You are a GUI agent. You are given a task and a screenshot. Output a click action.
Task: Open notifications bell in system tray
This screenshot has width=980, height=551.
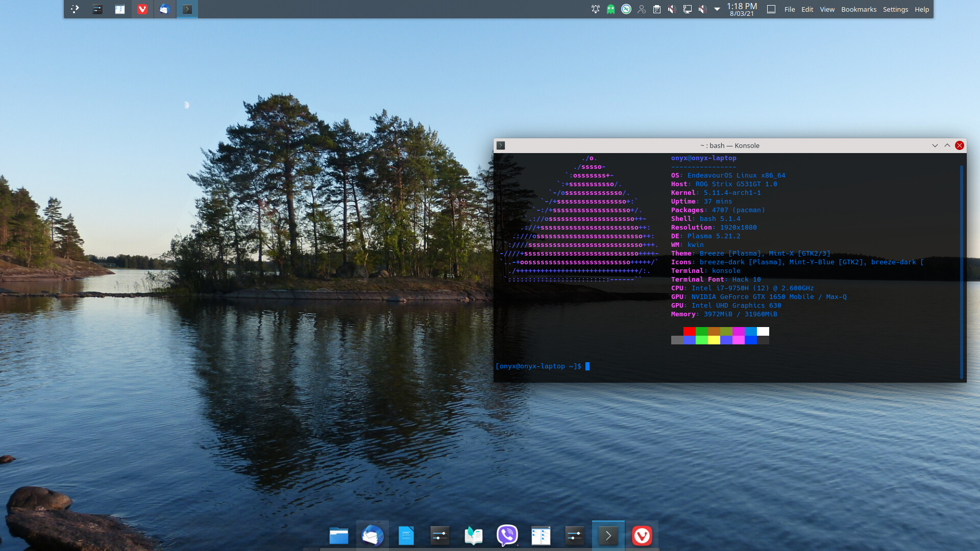(x=596, y=9)
